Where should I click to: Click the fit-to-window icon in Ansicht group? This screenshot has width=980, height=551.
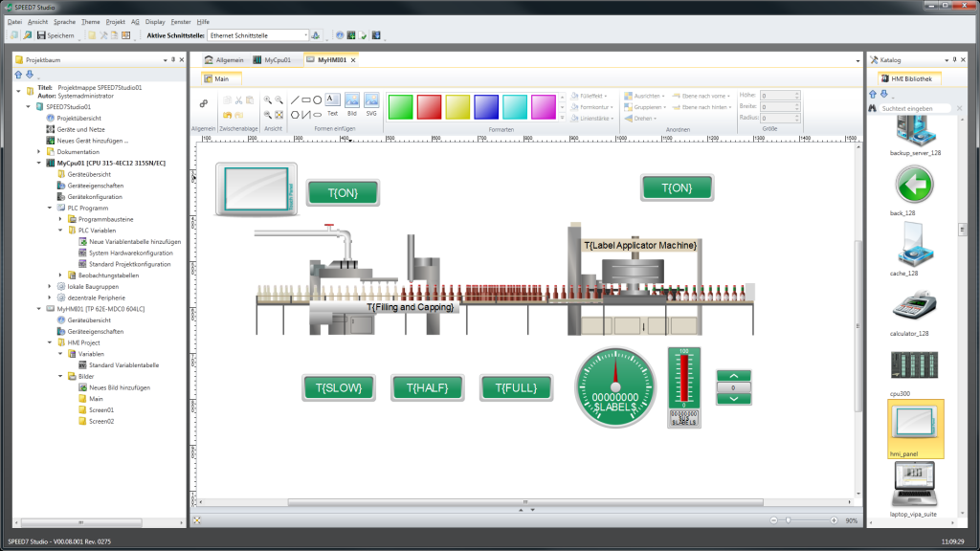(278, 115)
